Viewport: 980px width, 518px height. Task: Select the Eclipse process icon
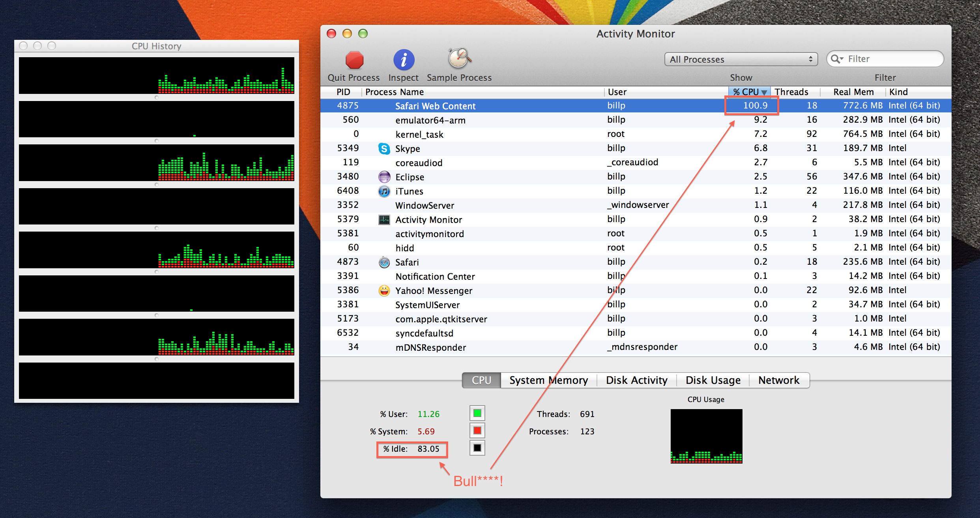click(x=384, y=177)
